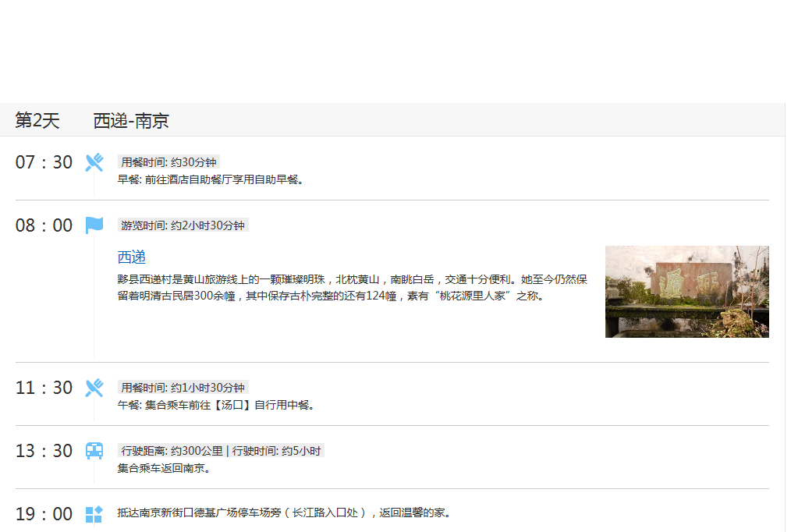Click the 西递-南京 route title
The height and width of the screenshot is (532, 791).
pyautogui.click(x=131, y=121)
